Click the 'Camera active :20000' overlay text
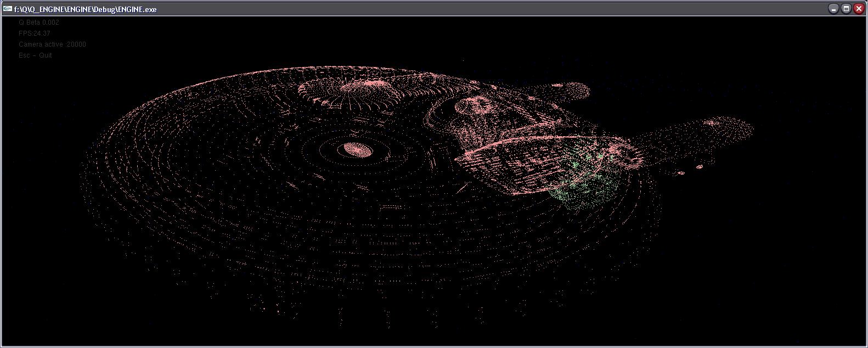 click(52, 44)
